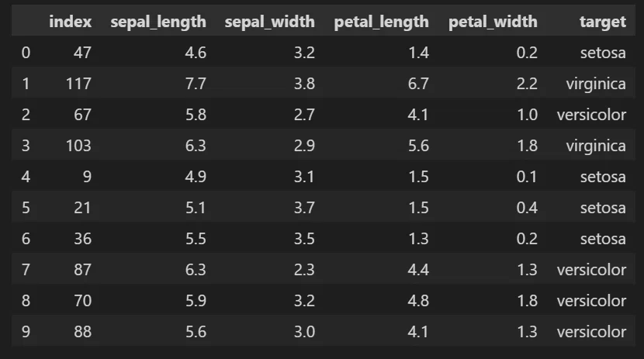Select the petal_width column header
Image resolution: width=644 pixels, height=359 pixels.
(x=493, y=22)
